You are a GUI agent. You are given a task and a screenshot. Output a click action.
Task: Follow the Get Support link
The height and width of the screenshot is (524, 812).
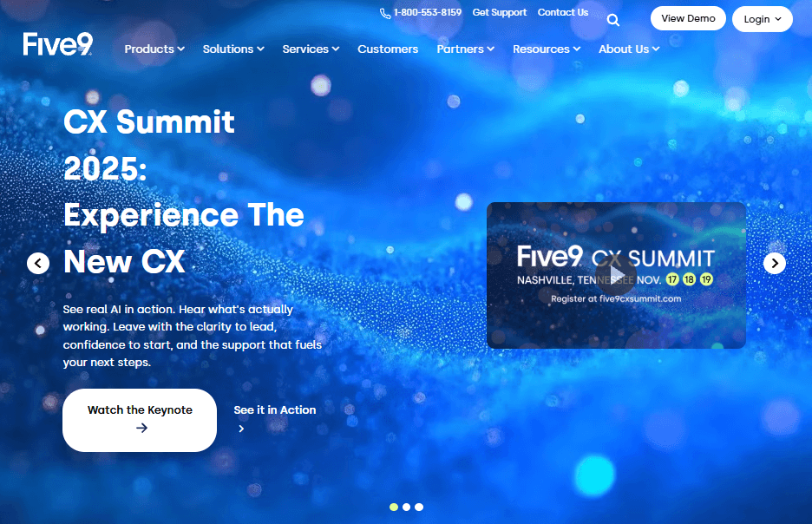click(499, 12)
